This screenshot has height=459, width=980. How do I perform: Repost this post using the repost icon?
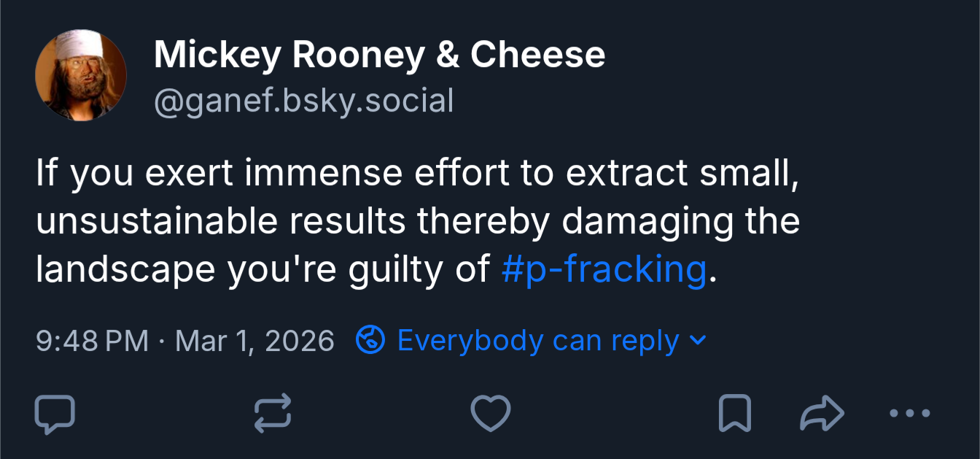[273, 414]
